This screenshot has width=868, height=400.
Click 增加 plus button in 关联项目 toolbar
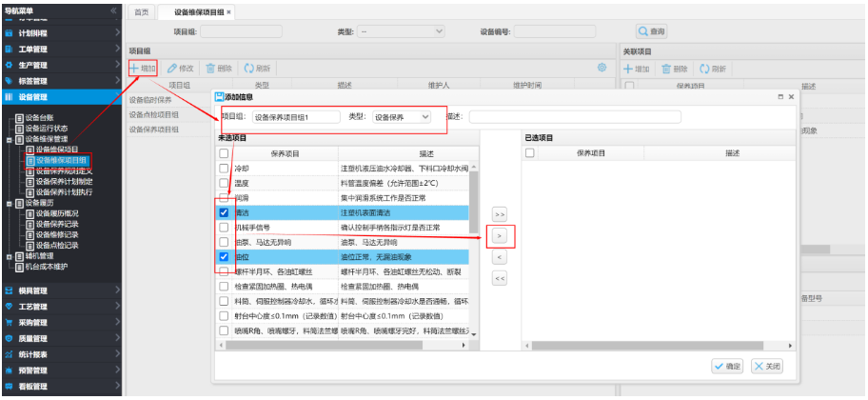[x=637, y=69]
